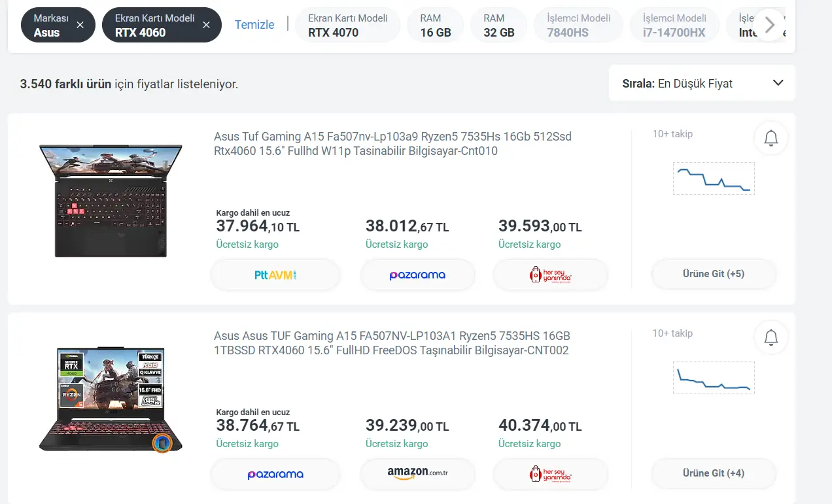Remove the RTX 4060 graphics card filter

pyautogui.click(x=206, y=25)
